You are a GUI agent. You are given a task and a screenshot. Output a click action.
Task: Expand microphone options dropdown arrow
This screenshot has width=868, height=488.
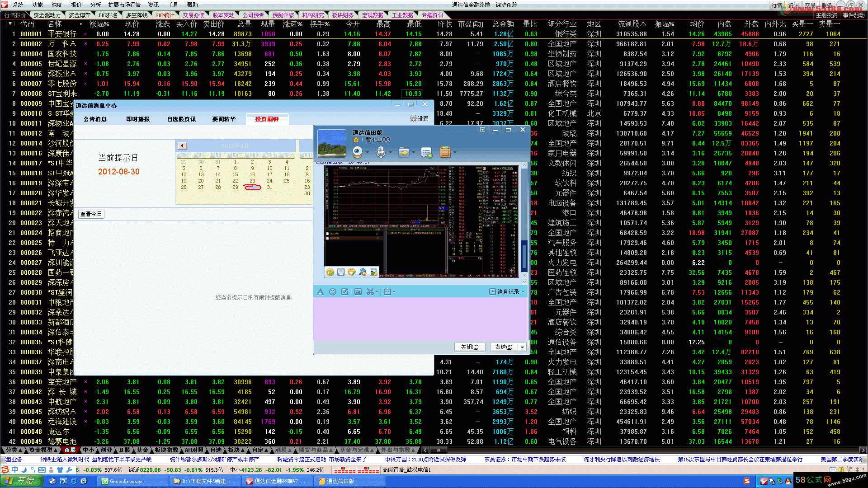click(390, 152)
